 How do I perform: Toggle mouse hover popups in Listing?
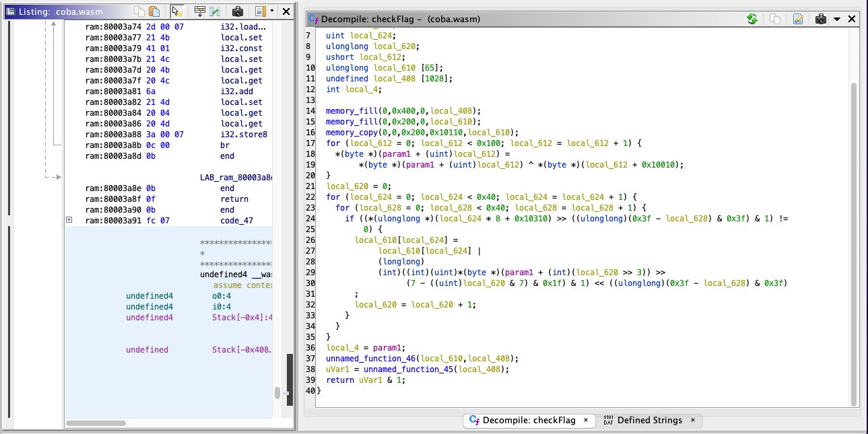176,11
